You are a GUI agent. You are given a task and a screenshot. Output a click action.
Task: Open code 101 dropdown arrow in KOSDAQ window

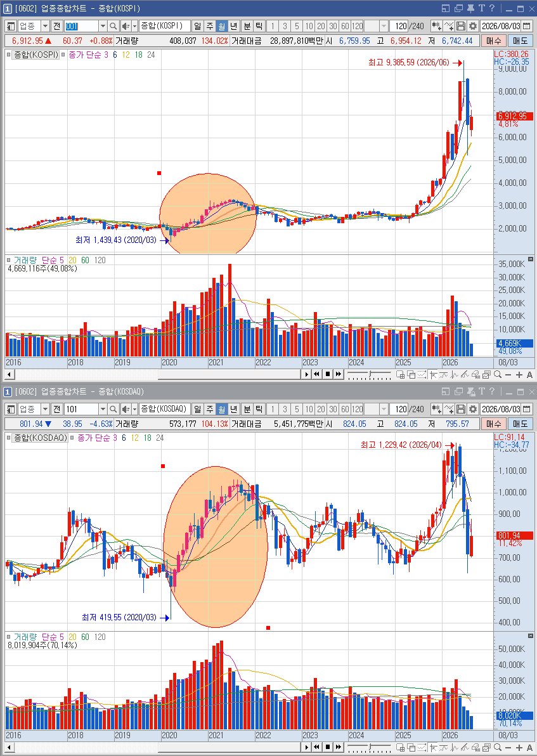pyautogui.click(x=103, y=409)
